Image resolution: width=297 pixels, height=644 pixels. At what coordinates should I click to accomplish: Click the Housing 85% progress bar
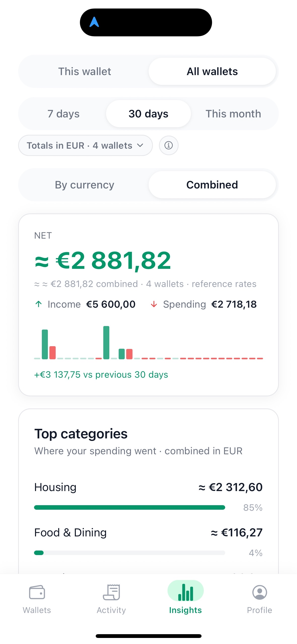tap(129, 507)
